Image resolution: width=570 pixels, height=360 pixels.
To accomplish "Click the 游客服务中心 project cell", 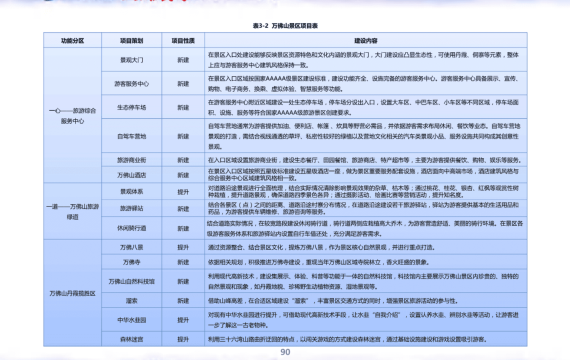I will coord(132,84).
